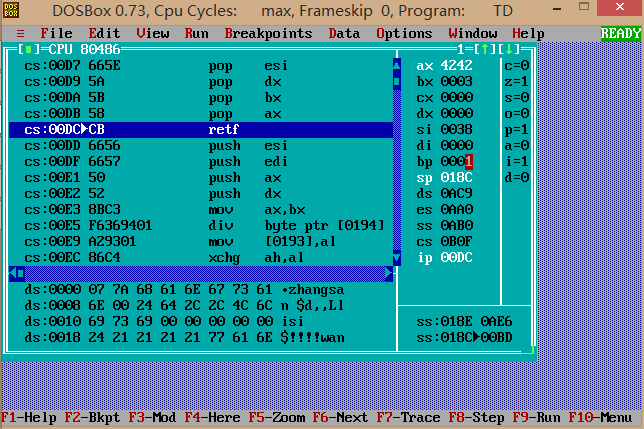Select the highlighted retf instruction line

(201, 130)
